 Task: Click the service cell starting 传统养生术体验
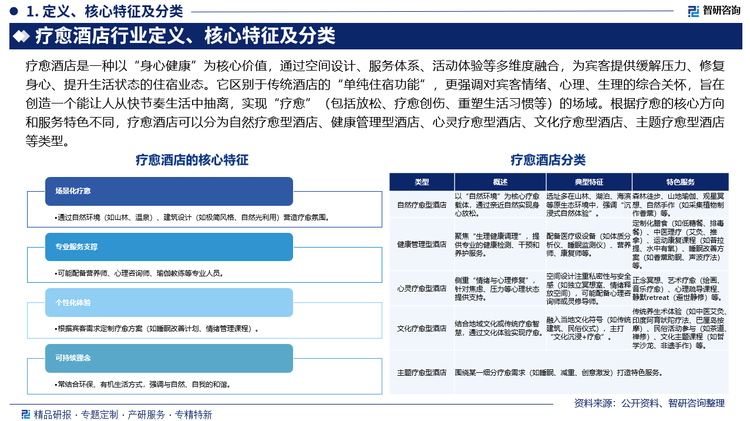[x=679, y=328]
